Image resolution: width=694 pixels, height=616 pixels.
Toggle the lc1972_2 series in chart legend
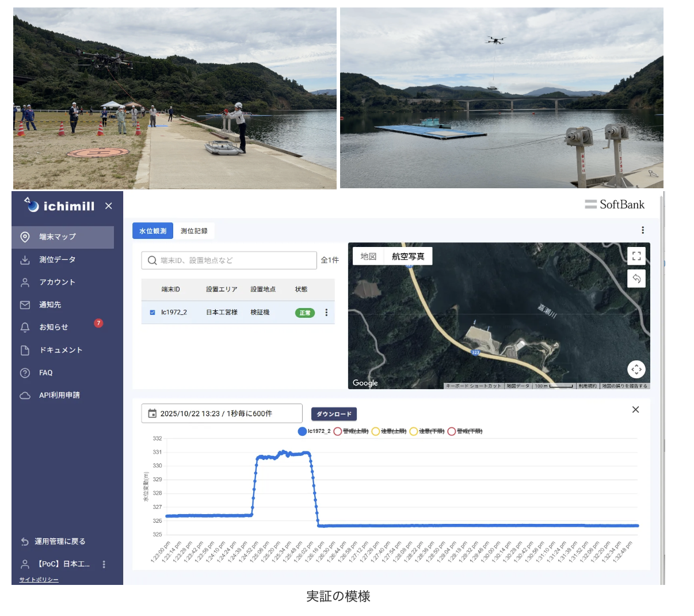302,431
